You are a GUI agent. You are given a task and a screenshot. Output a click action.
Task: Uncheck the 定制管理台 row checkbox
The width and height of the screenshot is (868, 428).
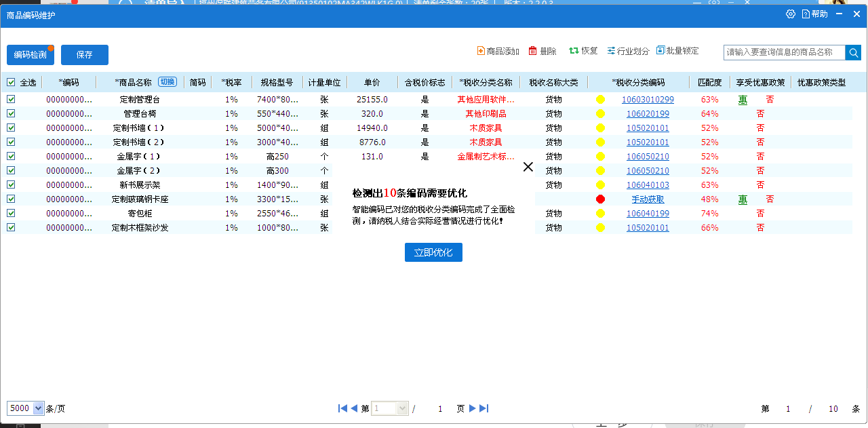pos(11,99)
